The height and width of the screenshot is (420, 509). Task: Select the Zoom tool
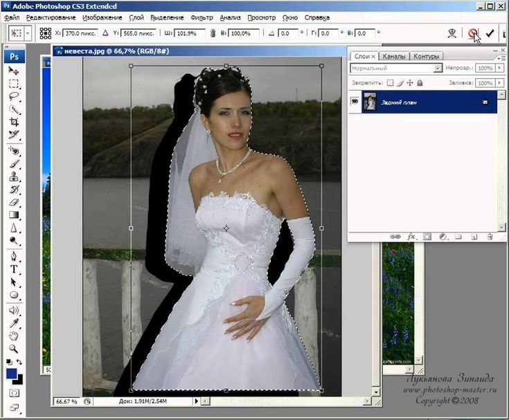click(x=14, y=349)
